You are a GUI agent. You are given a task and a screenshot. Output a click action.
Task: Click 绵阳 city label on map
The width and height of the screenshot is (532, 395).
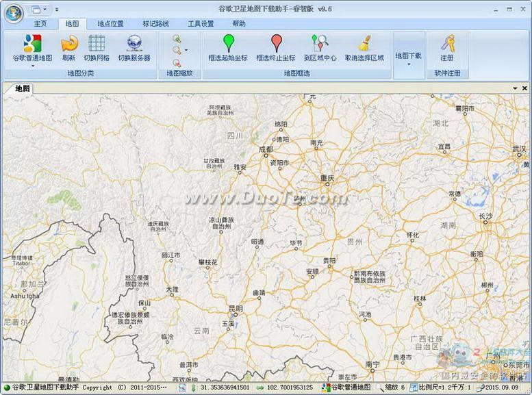(281, 124)
